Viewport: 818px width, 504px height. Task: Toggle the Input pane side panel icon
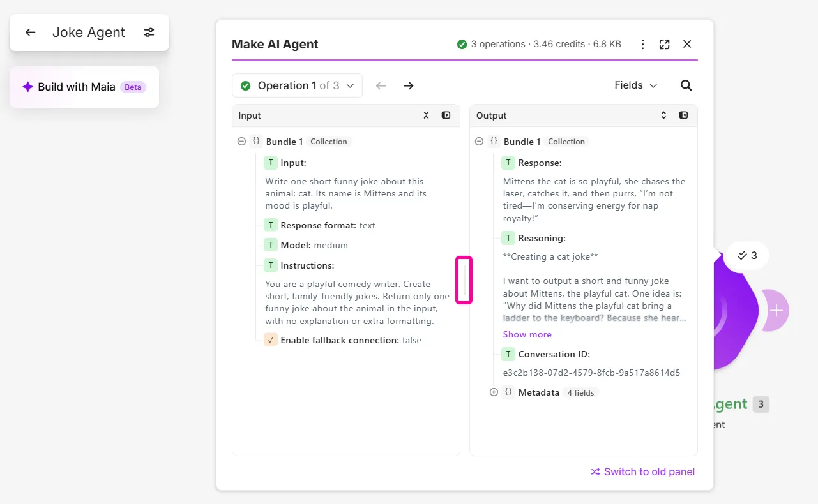446,115
